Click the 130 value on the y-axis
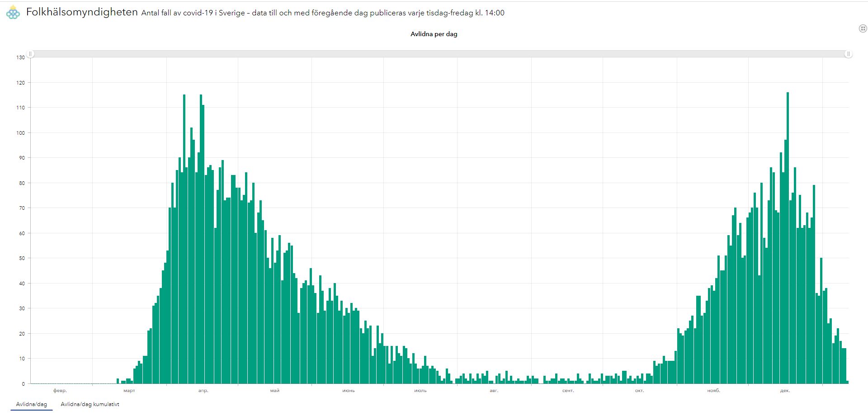868x416 pixels. tap(21, 57)
